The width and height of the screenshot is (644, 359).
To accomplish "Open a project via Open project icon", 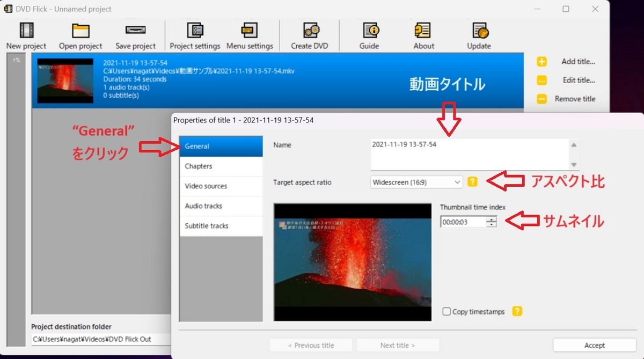I will point(80,30).
